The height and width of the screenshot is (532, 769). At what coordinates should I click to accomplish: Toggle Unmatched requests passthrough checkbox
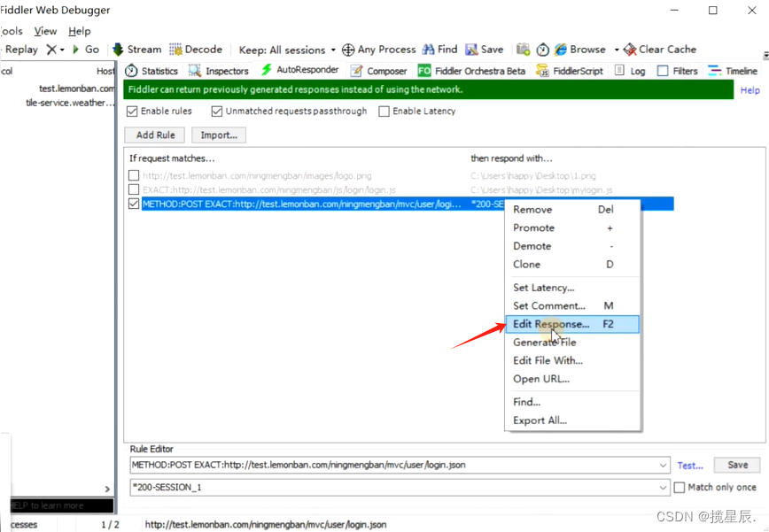pyautogui.click(x=217, y=112)
